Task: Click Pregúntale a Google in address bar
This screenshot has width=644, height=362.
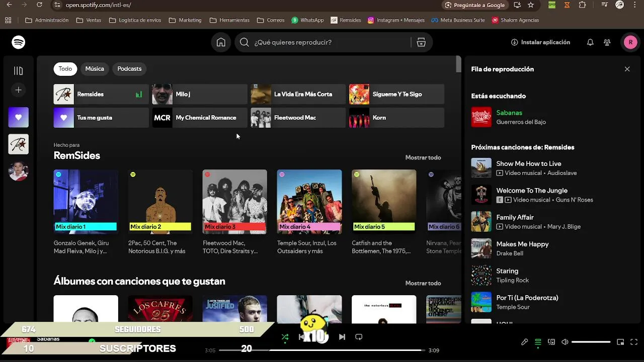Action: [475, 5]
